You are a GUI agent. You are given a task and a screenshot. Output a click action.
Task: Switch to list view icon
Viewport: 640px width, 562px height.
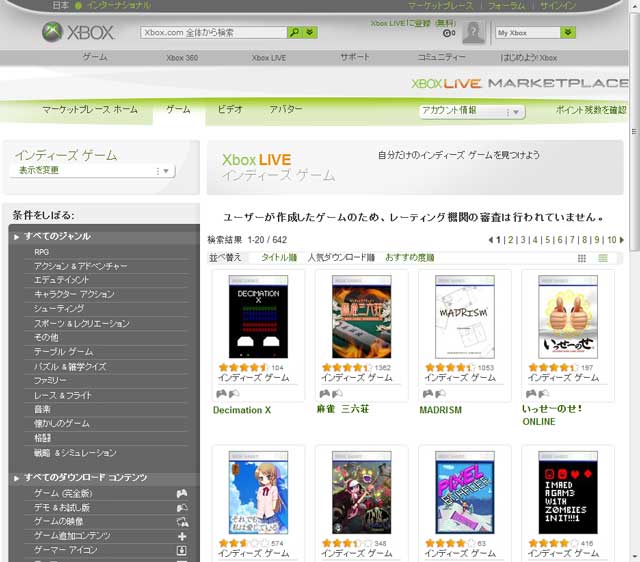coord(603,258)
